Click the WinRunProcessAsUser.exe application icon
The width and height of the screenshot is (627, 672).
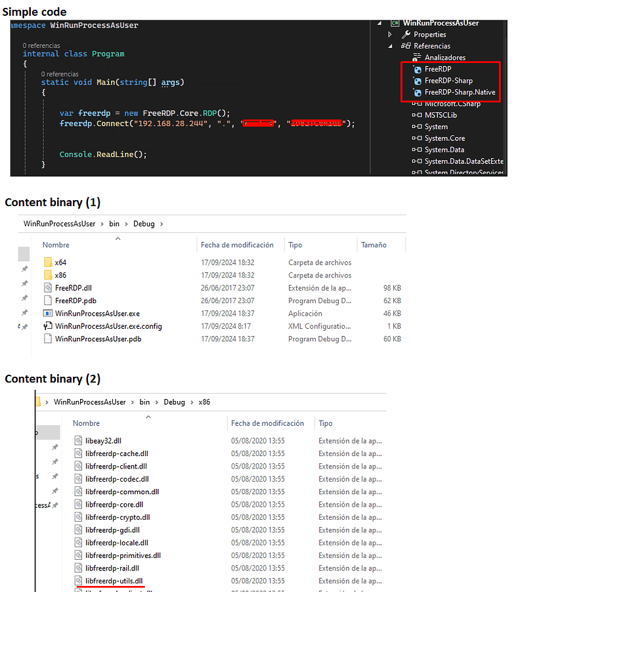[x=48, y=313]
